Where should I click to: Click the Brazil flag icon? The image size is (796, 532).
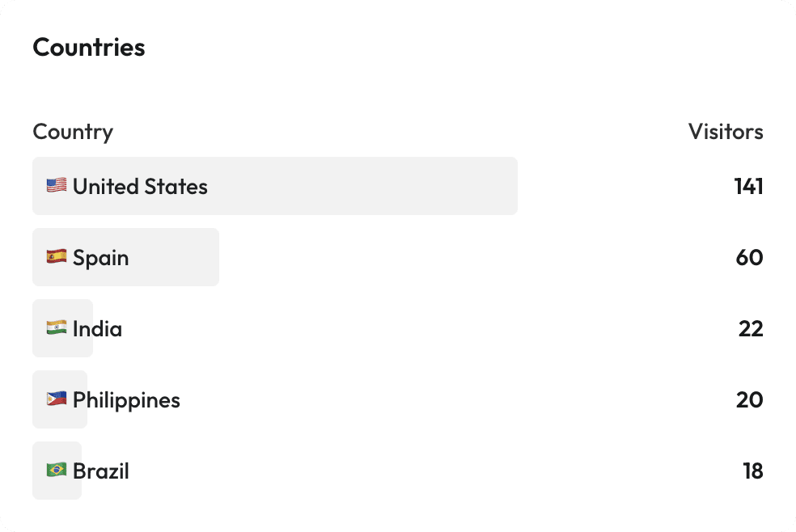[x=55, y=470]
